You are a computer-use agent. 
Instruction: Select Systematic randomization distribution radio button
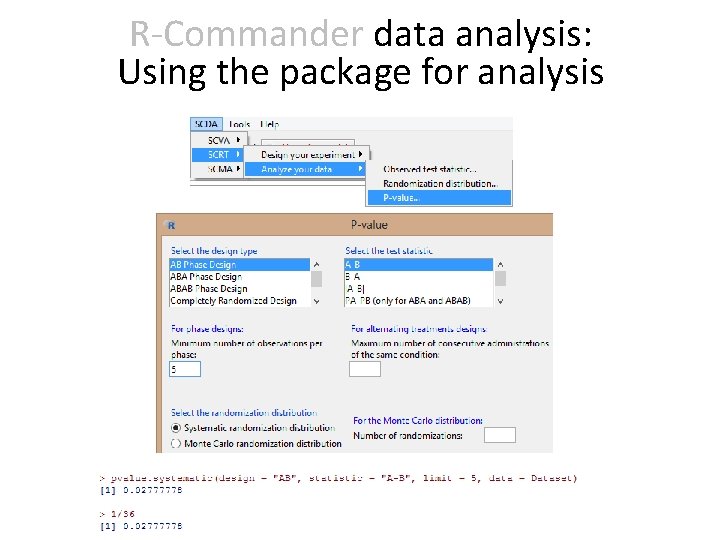(x=176, y=428)
